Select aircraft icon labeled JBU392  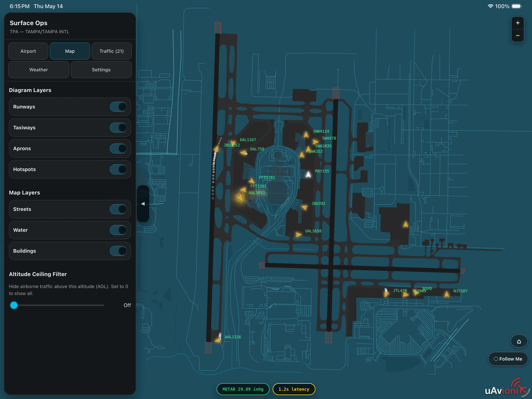pyautogui.click(x=304, y=207)
